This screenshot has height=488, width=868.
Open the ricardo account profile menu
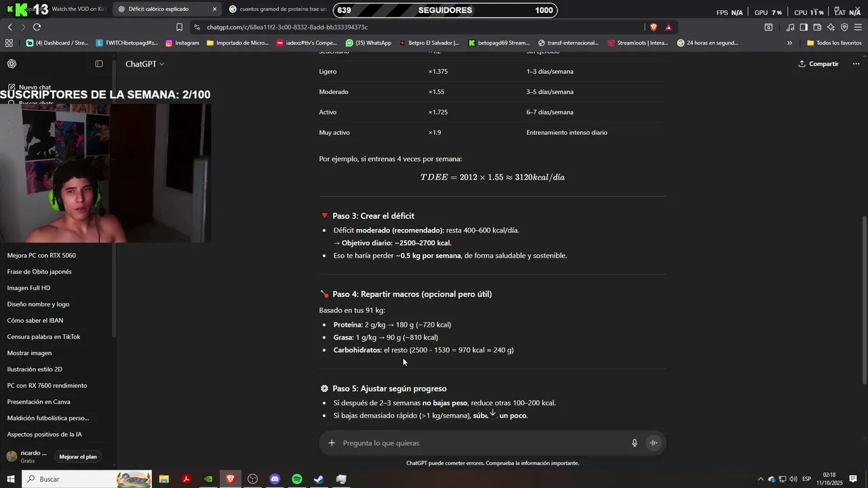pos(27,456)
